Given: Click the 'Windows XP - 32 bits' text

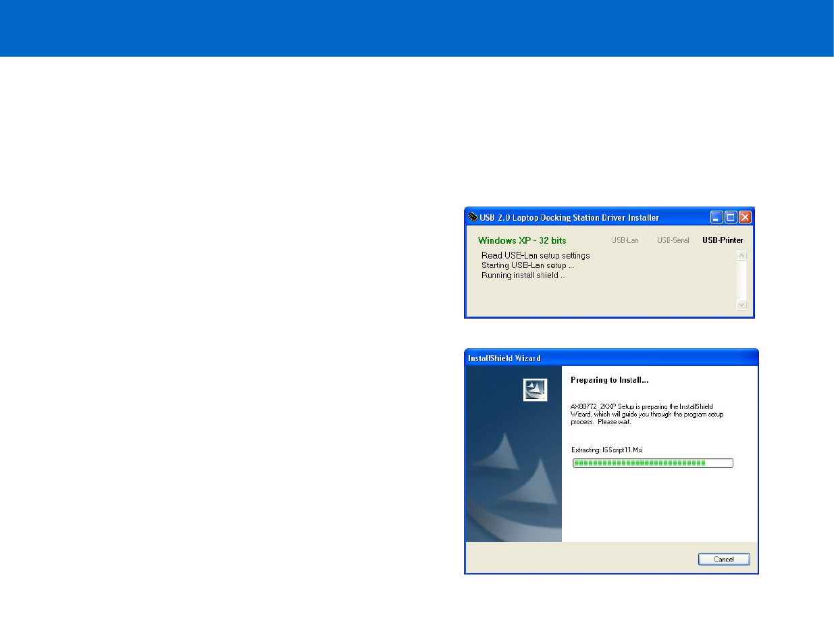Looking at the screenshot, I should point(522,240).
